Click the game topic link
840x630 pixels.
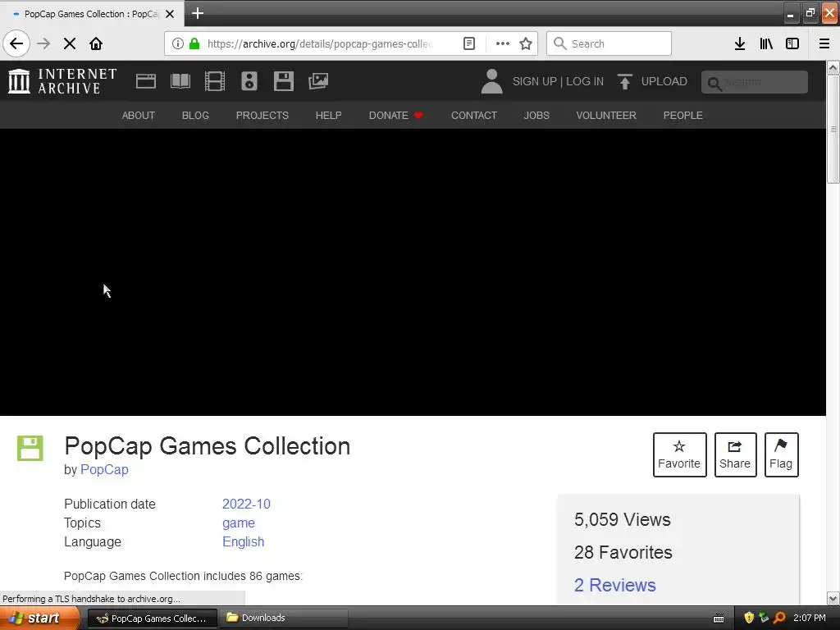click(239, 523)
